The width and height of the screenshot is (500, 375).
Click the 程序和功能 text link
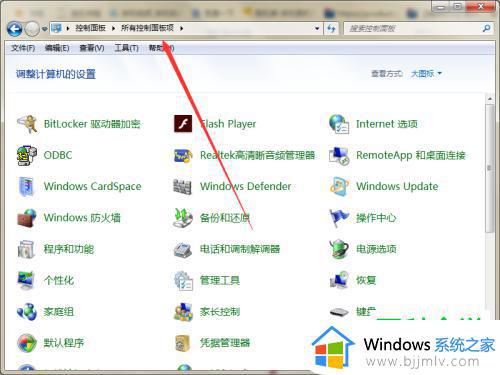[x=69, y=249]
